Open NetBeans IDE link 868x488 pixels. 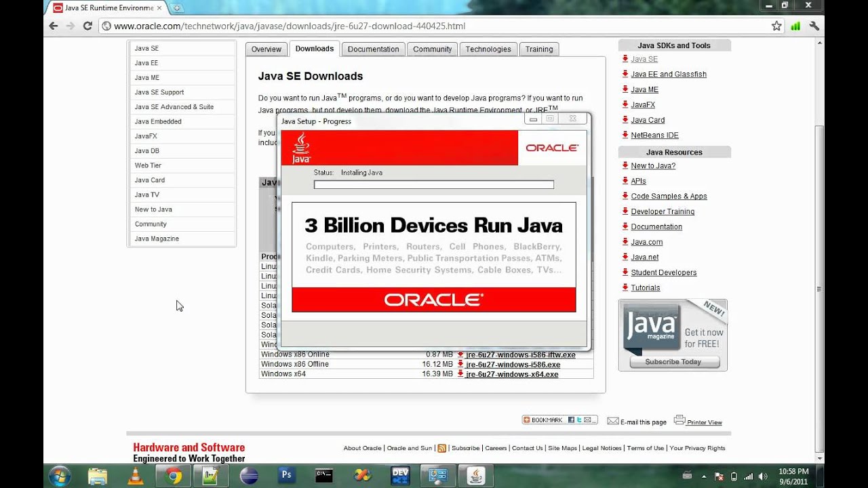(x=654, y=136)
